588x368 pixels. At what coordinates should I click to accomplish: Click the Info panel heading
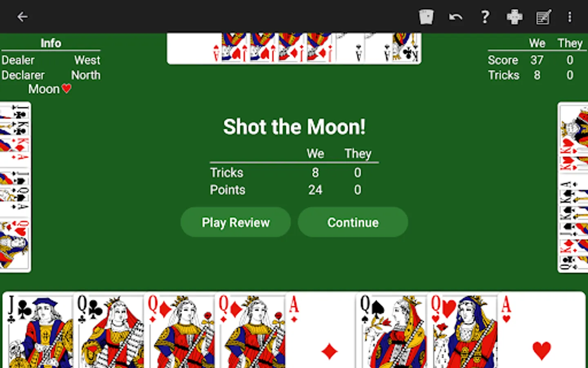[51, 43]
